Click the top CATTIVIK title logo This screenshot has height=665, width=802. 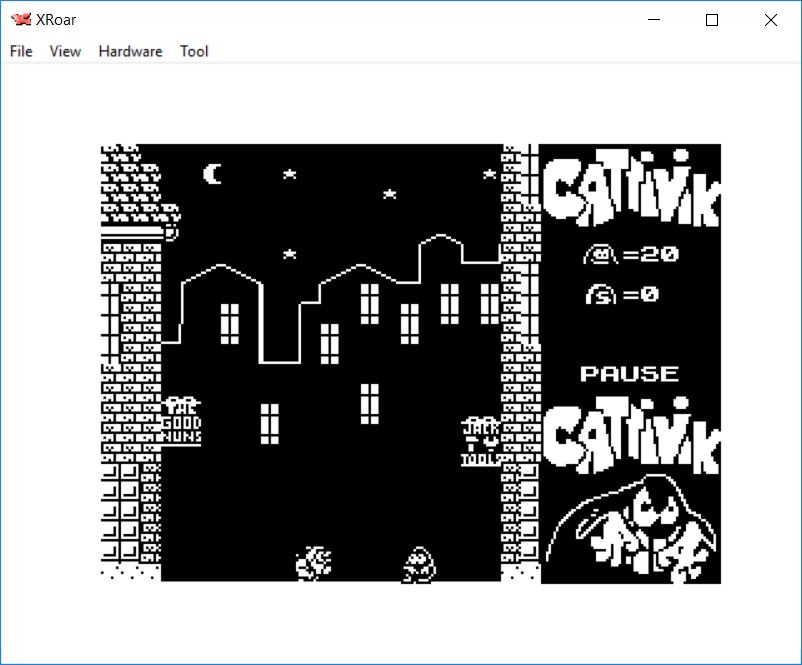coord(630,188)
